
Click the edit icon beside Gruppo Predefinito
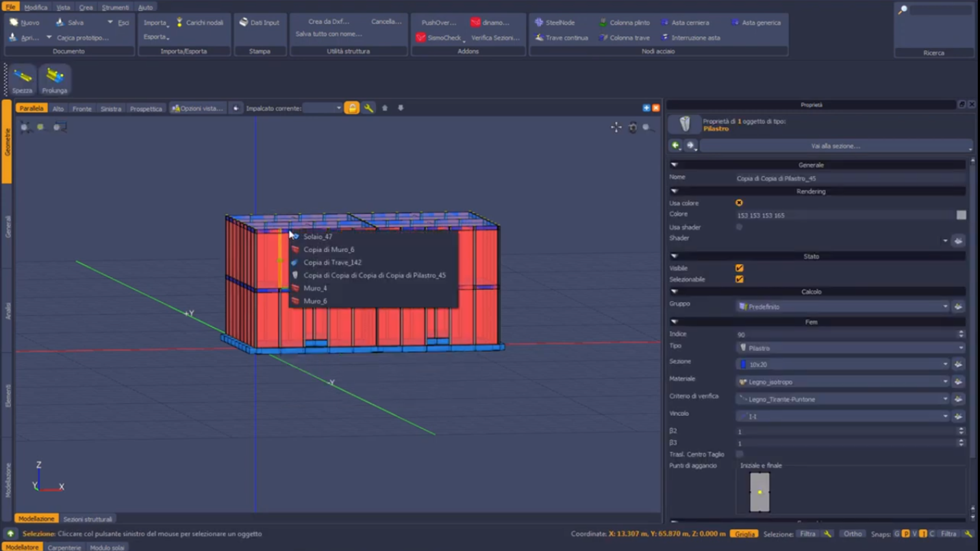[x=958, y=306]
